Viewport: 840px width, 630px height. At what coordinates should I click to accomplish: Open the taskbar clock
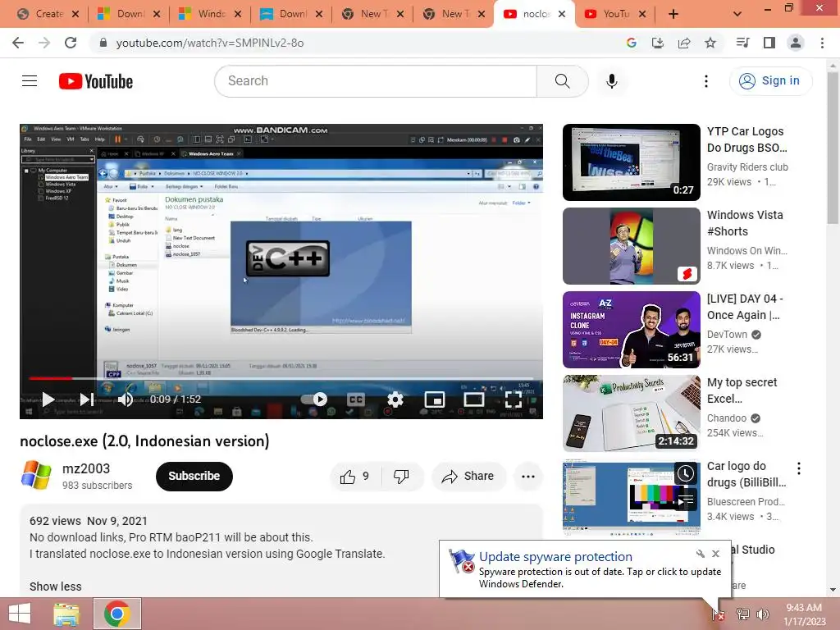coord(804,614)
